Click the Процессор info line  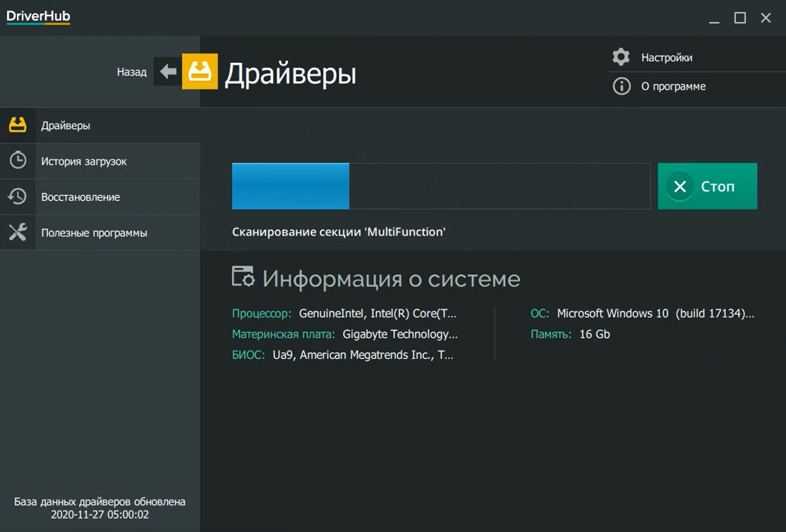click(x=344, y=314)
